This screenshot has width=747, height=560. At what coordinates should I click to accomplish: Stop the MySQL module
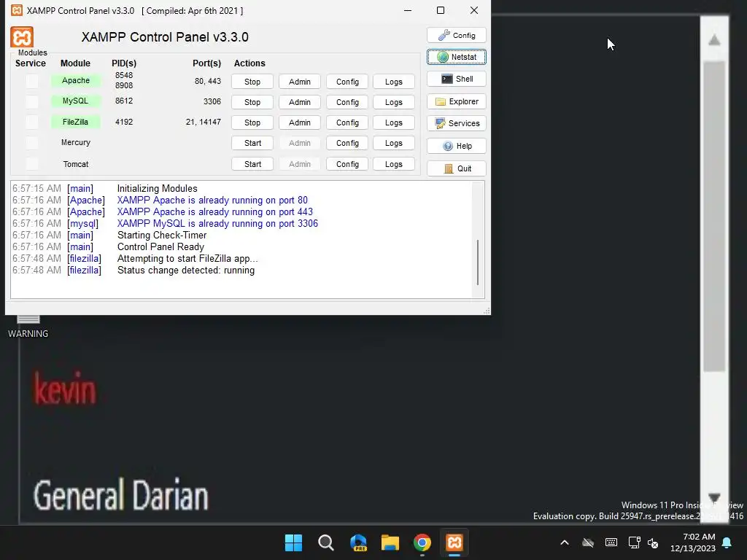[252, 102]
